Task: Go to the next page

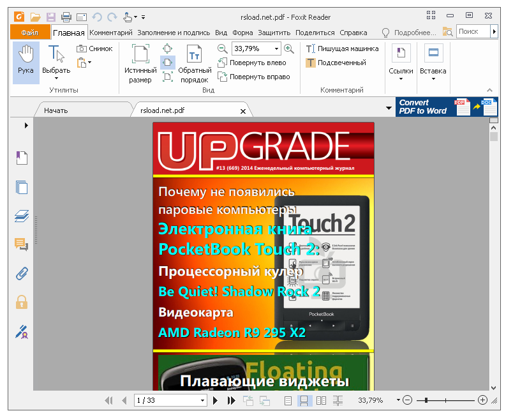Action: coord(215,401)
